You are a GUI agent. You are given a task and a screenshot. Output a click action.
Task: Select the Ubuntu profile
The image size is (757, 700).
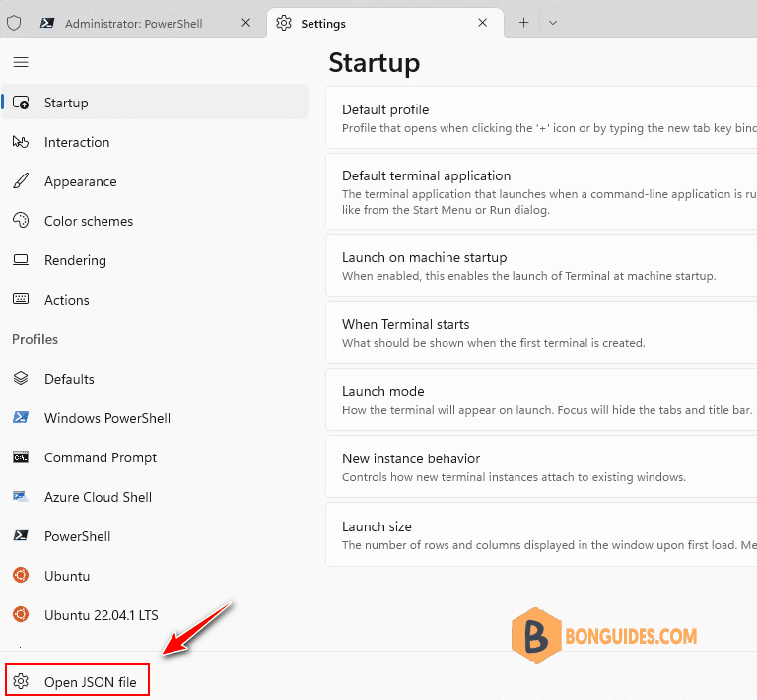[155, 576]
